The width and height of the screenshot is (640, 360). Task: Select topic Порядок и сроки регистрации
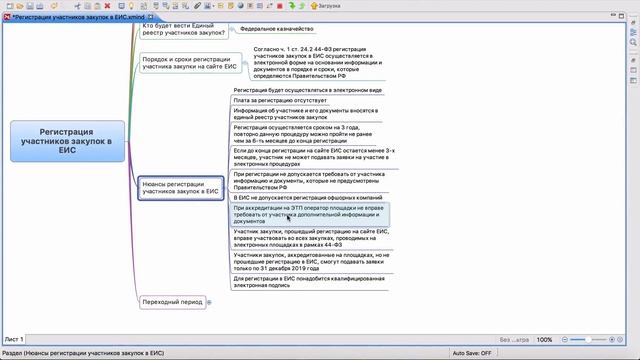pyautogui.click(x=190, y=63)
